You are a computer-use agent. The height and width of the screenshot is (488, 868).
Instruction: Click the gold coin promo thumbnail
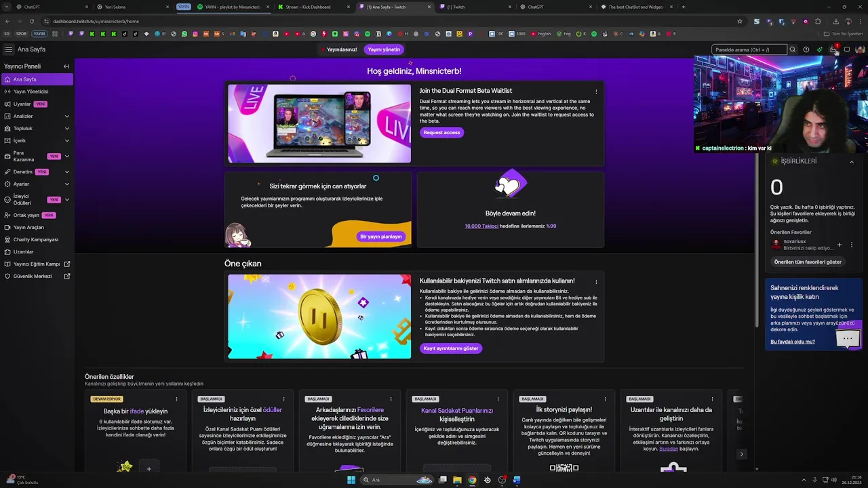(x=319, y=317)
